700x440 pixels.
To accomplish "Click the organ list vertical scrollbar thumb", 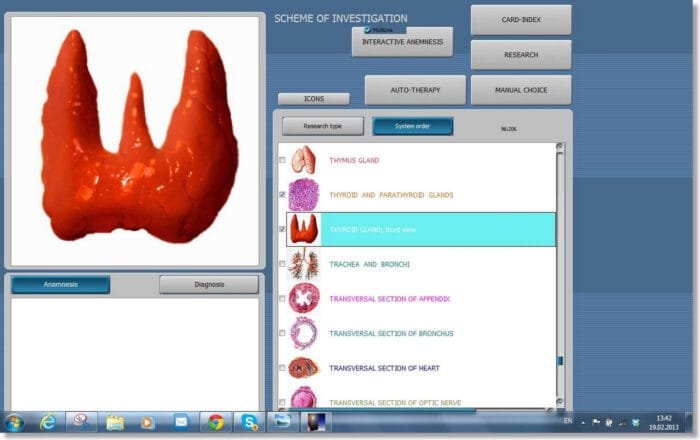I will click(560, 361).
